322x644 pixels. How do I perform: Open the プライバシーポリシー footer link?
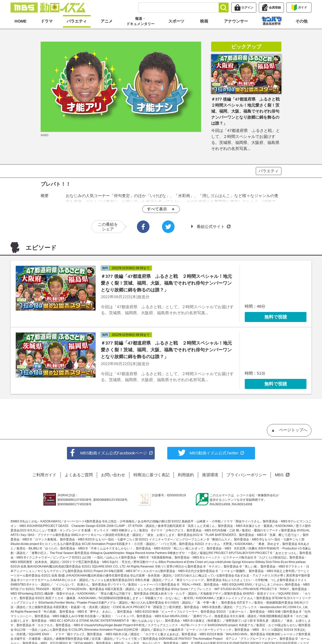[x=247, y=475]
